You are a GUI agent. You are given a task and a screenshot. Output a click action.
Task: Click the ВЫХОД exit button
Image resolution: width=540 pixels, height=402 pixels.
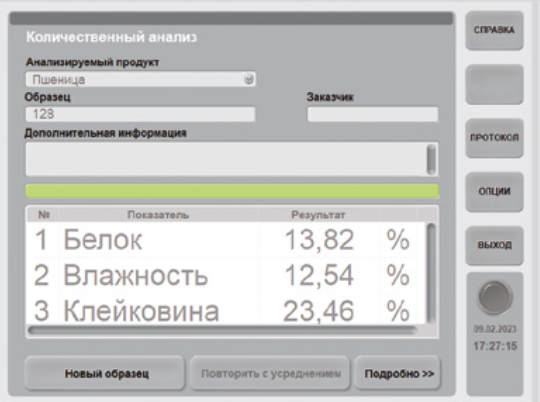click(x=494, y=245)
